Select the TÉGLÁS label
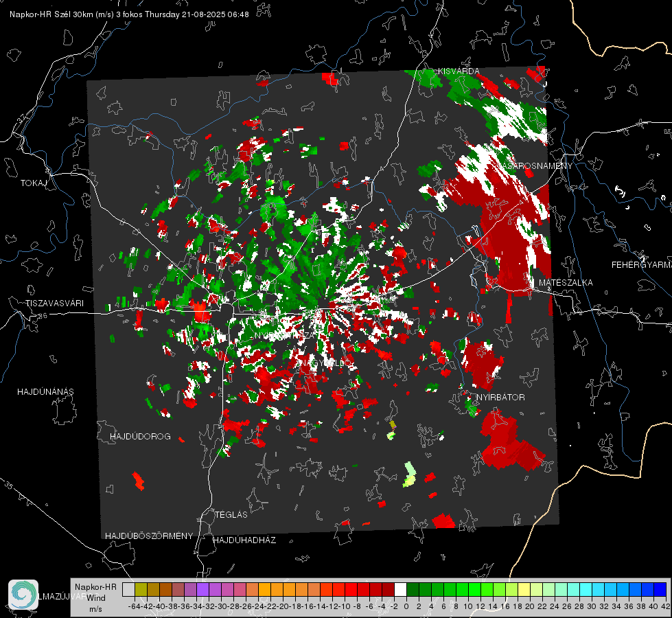672x618 pixels. [231, 514]
